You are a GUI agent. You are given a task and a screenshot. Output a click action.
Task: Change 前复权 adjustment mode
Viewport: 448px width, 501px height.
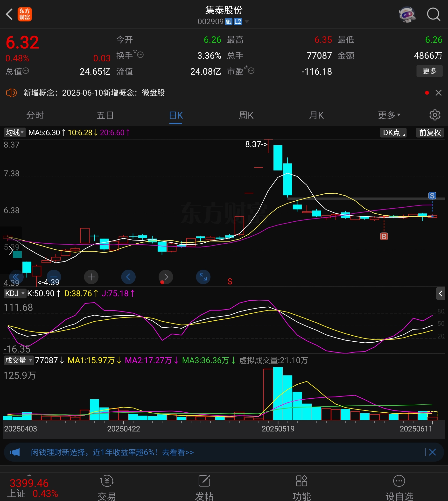430,133
